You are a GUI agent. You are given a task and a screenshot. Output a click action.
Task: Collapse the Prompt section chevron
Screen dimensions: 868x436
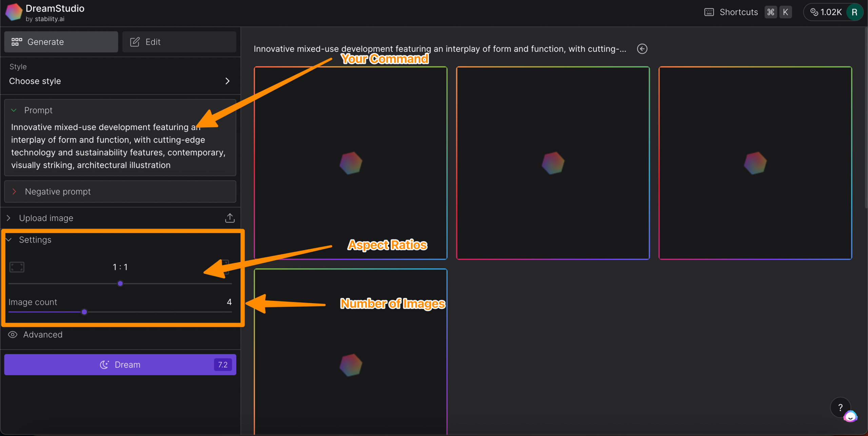tap(14, 110)
